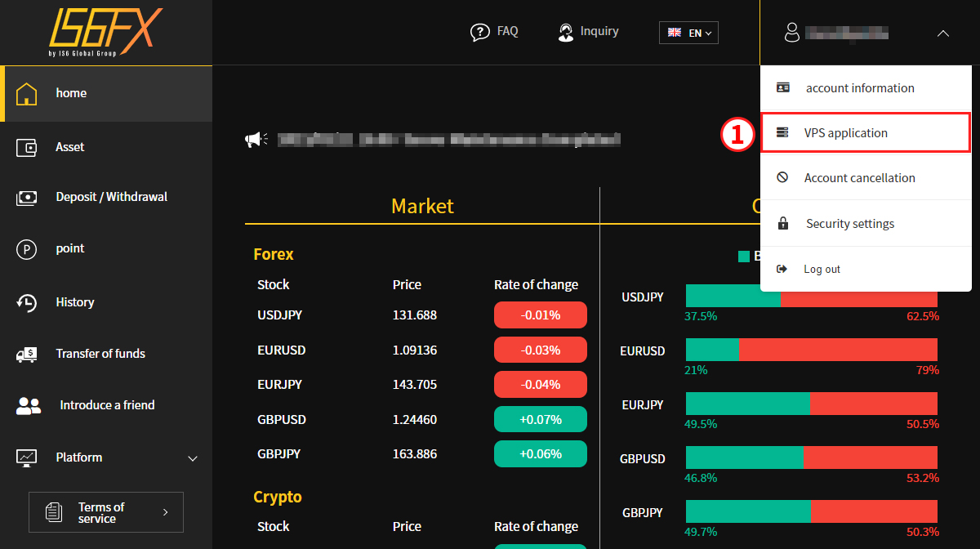Viewport: 980px width, 549px height.
Task: Collapse the user account menu chevron
Action: [942, 33]
